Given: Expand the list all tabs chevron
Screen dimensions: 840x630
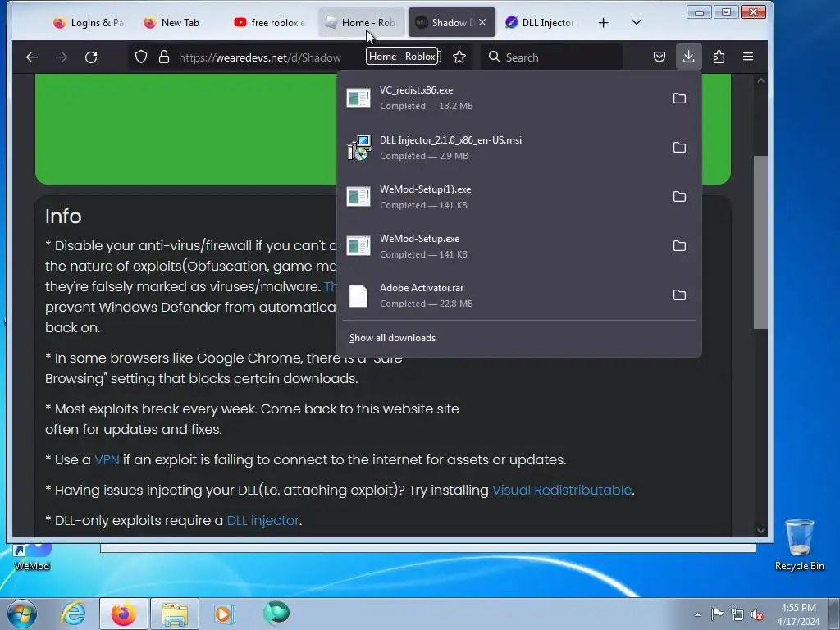Looking at the screenshot, I should coord(637,22).
